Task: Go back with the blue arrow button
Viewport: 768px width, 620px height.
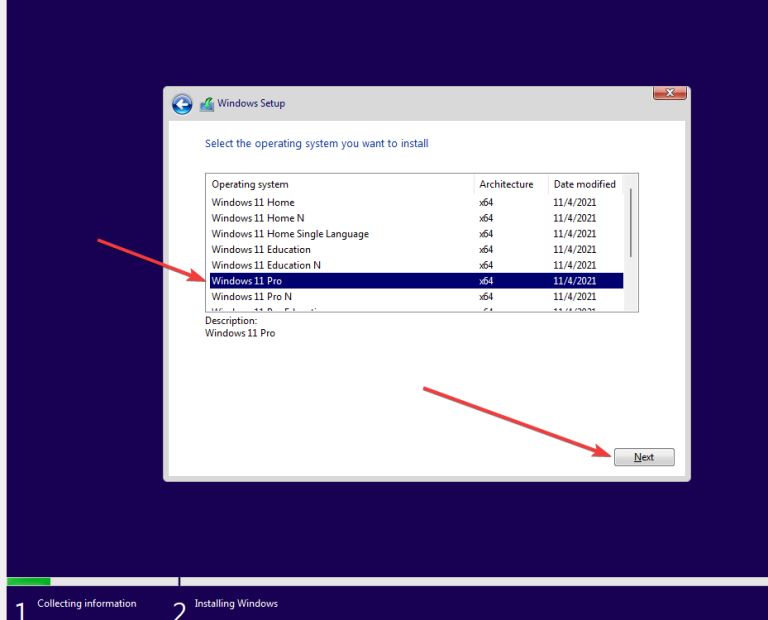Action: pos(182,104)
